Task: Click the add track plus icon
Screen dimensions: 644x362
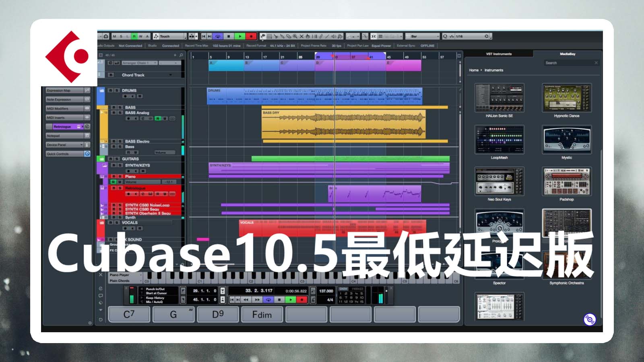Action: [x=175, y=55]
